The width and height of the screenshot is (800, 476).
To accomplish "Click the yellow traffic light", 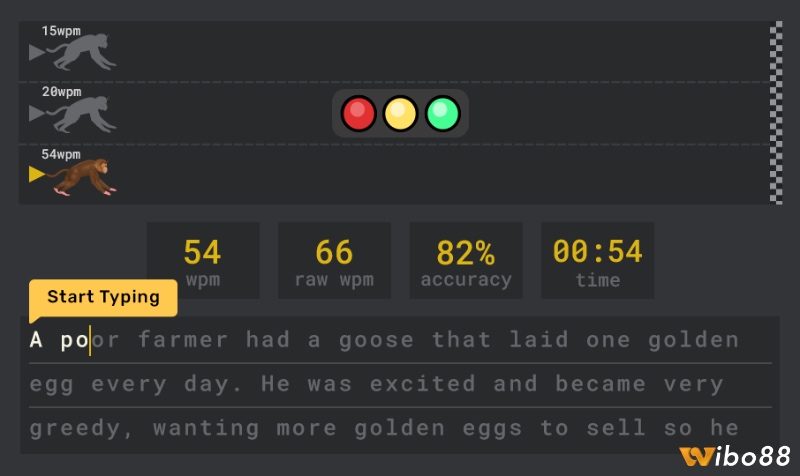I will click(x=400, y=113).
